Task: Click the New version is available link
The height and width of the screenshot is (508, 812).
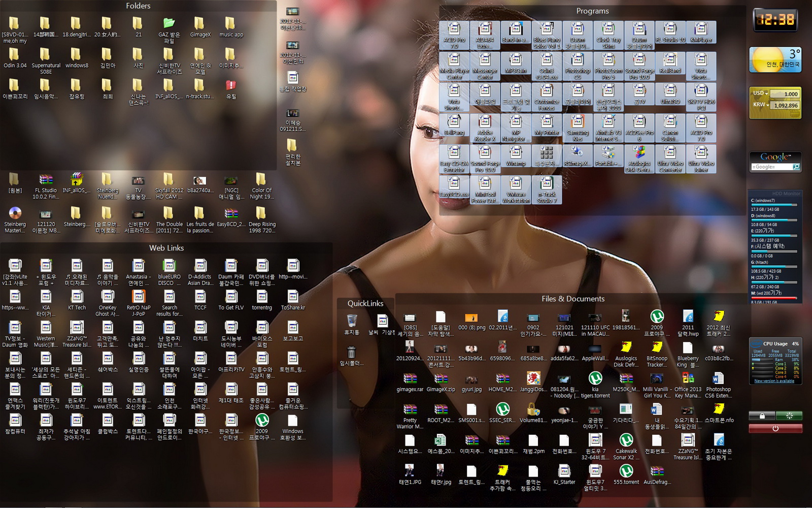Action: click(x=774, y=381)
